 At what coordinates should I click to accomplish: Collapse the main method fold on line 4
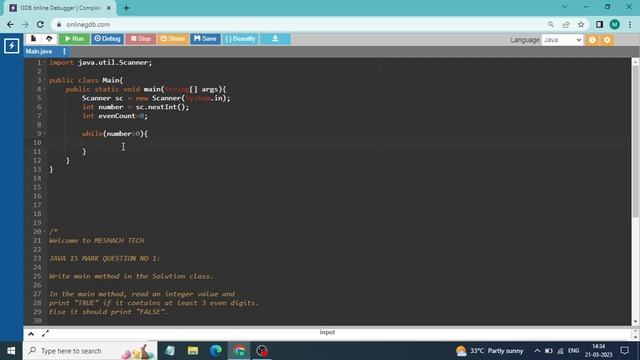point(44,89)
